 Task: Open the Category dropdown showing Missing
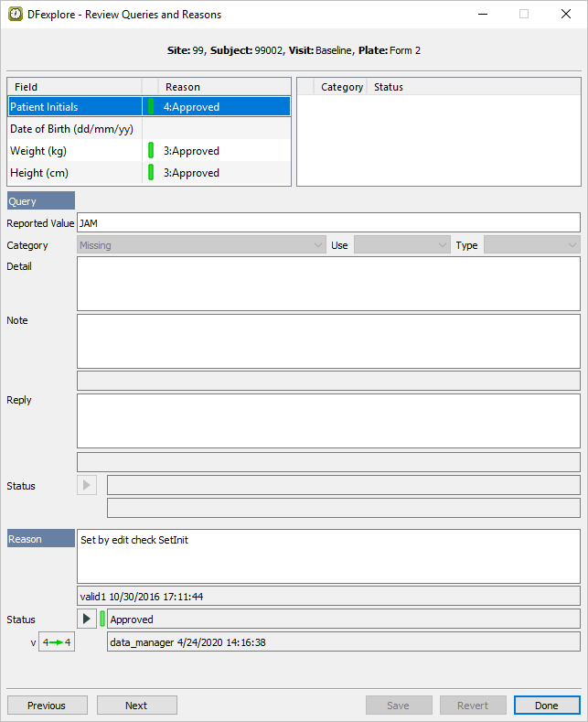click(x=201, y=245)
